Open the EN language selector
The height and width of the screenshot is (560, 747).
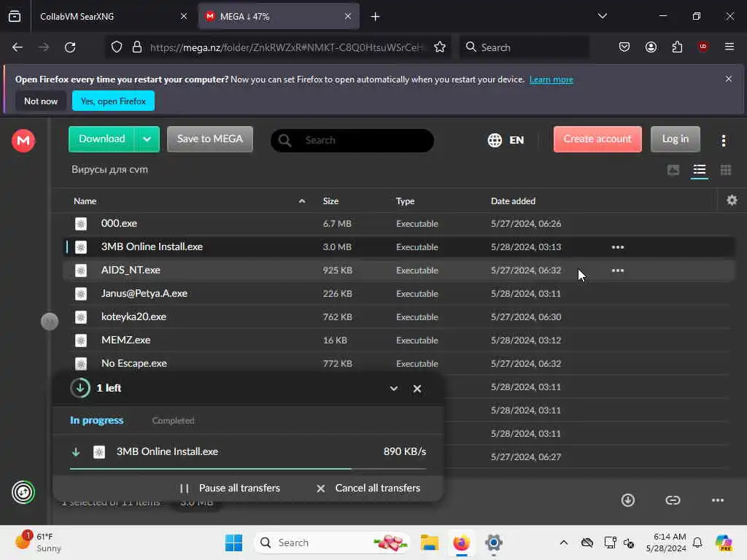coord(506,140)
